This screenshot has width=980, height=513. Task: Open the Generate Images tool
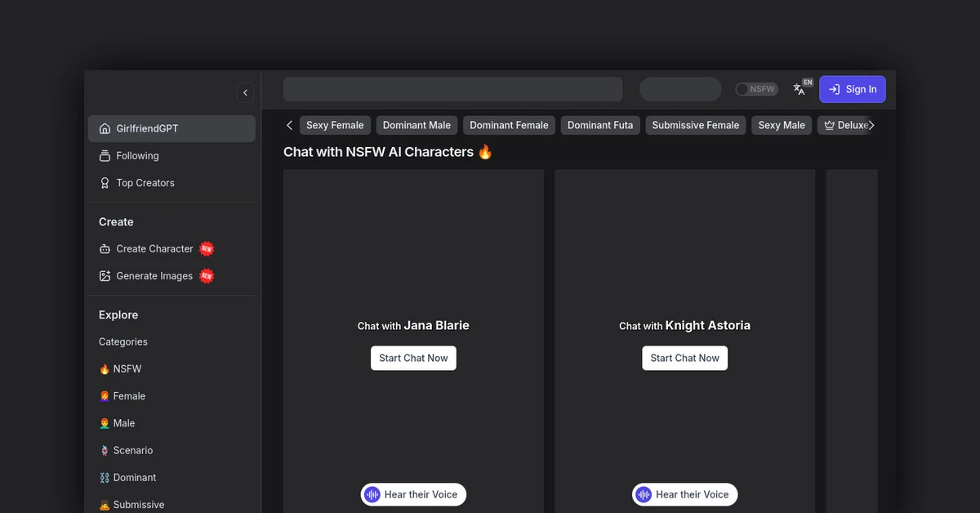(x=154, y=276)
